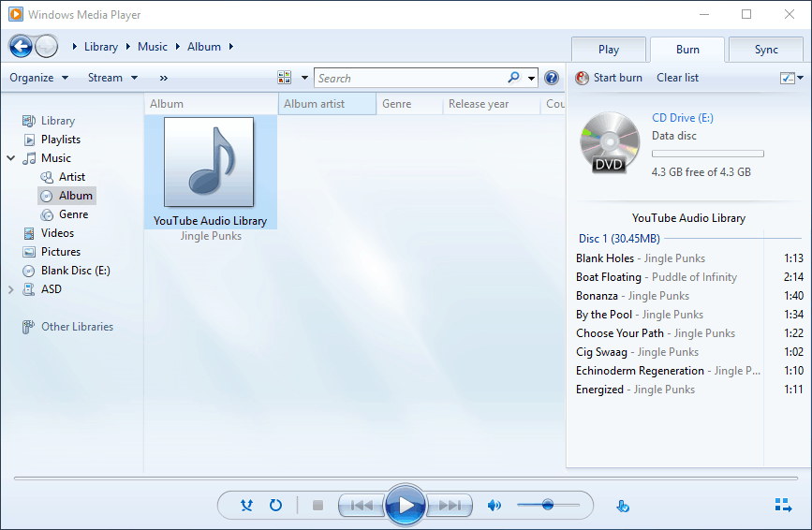
Task: Sort by Album artist column header
Action: click(327, 104)
